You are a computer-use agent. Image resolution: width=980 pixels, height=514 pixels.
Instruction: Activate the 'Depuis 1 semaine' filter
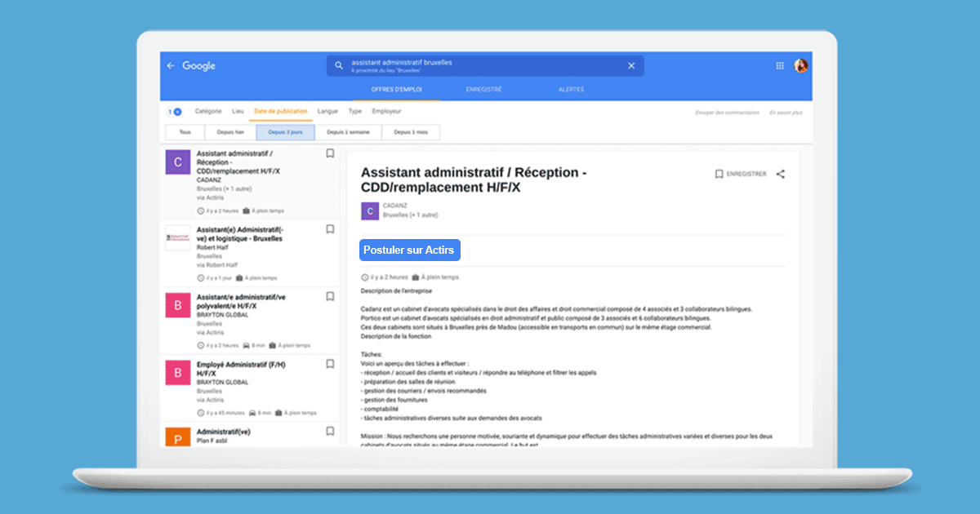pyautogui.click(x=348, y=131)
